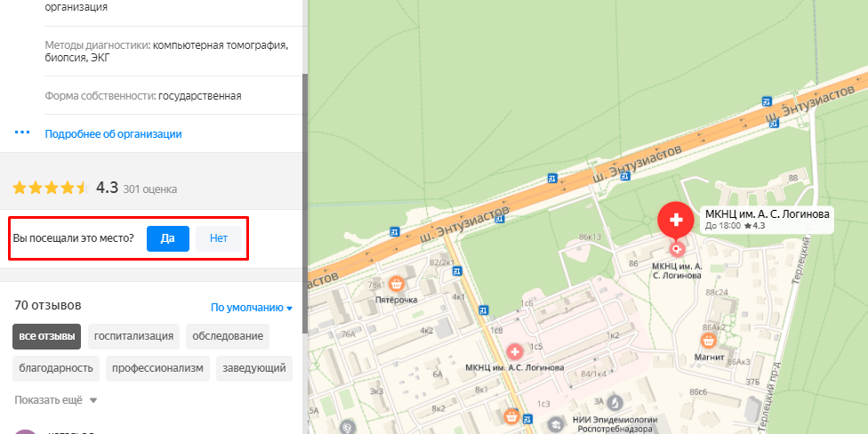Click building number 82/2к1 on the map

point(442,261)
